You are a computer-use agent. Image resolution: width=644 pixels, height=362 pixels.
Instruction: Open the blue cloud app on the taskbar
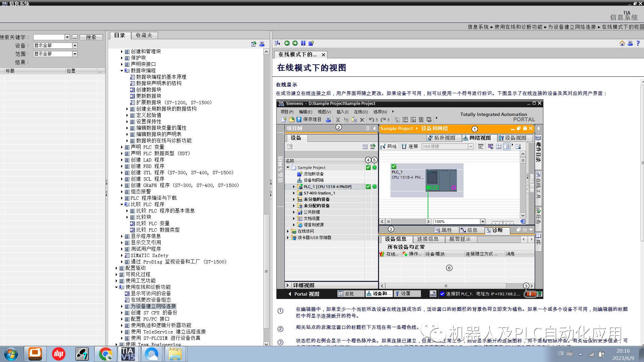(152, 354)
